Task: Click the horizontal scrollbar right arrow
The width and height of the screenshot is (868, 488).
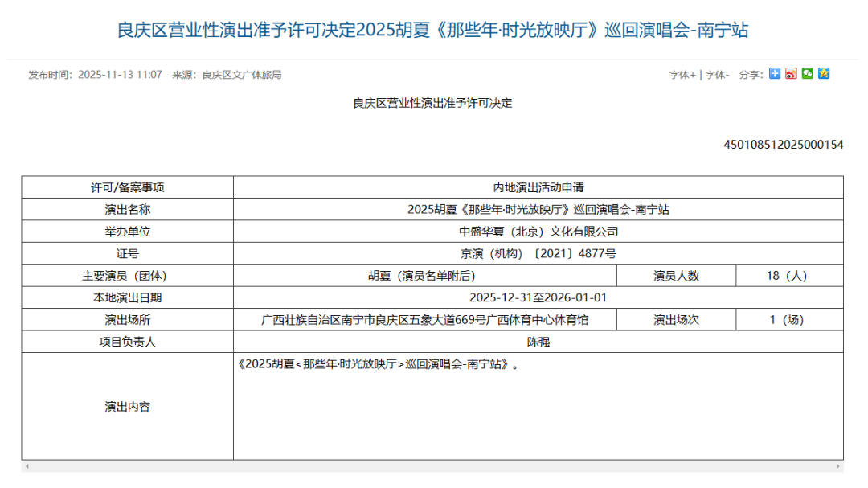Action: coord(839,466)
